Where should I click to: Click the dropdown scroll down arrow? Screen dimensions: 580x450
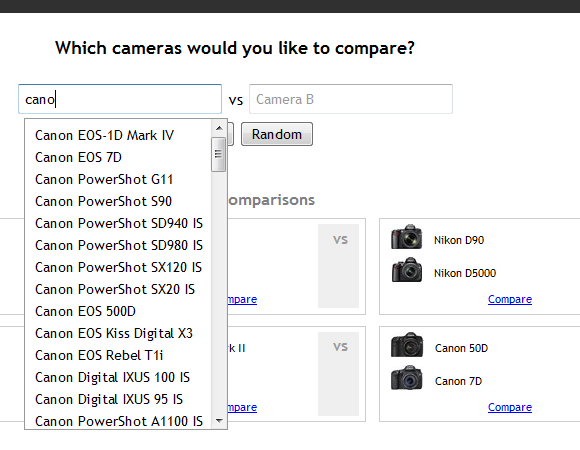(x=219, y=420)
